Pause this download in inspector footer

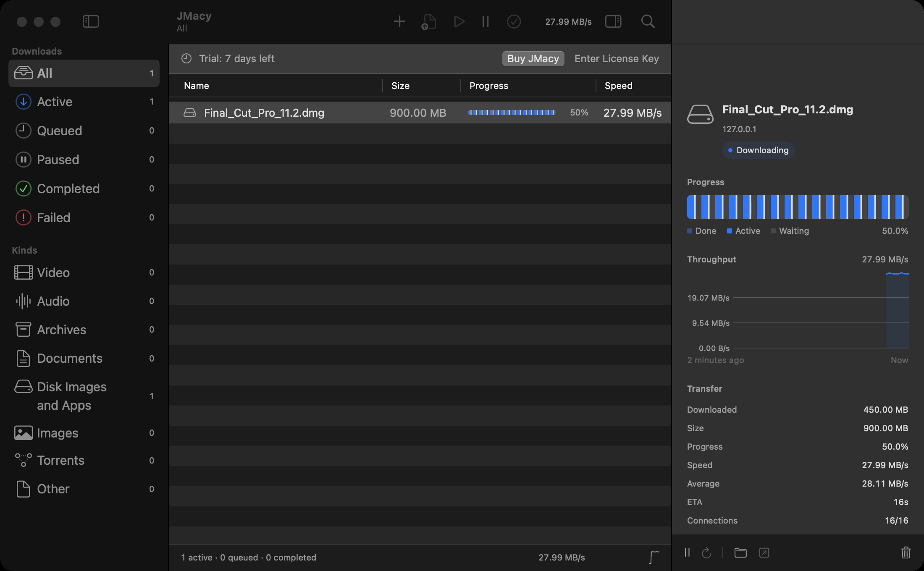[x=687, y=553]
